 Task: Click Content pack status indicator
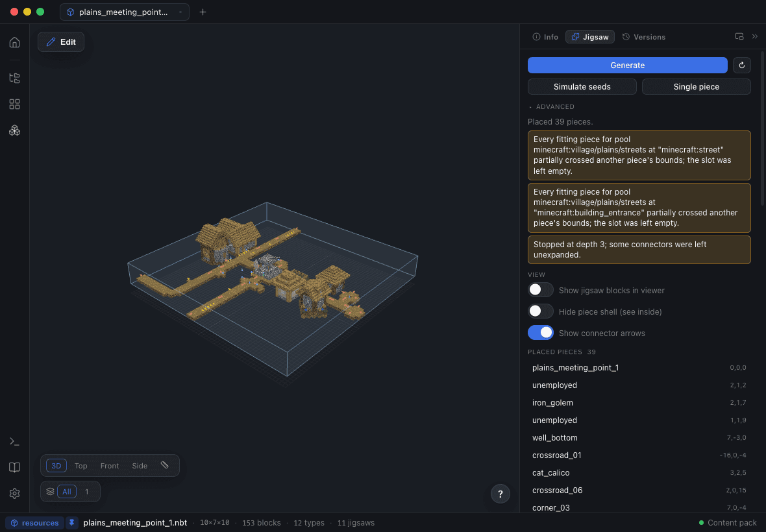click(x=728, y=523)
